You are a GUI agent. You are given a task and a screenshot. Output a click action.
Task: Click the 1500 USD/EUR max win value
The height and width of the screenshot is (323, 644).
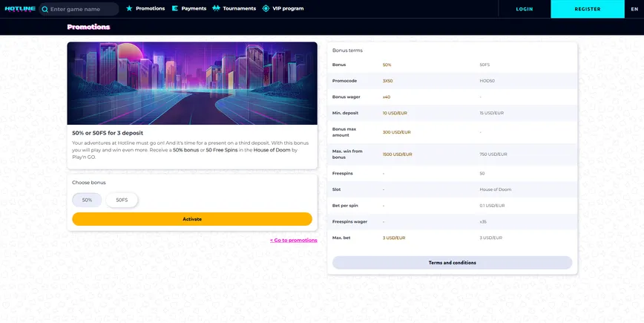click(397, 154)
